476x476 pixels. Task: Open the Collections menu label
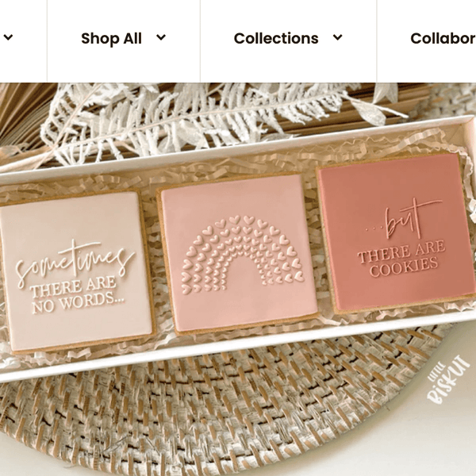point(276,38)
